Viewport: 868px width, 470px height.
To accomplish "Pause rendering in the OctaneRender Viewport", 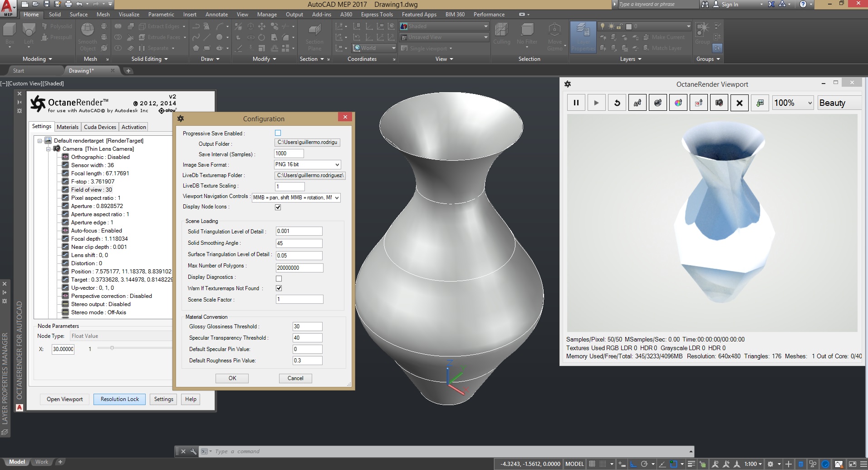I will [x=576, y=103].
